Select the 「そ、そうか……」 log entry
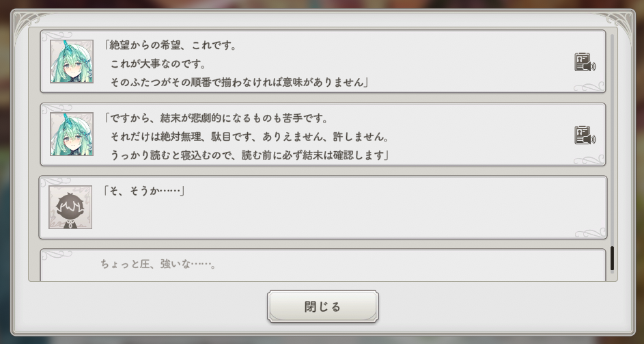Screen dimensions: 644x344 (323, 207)
